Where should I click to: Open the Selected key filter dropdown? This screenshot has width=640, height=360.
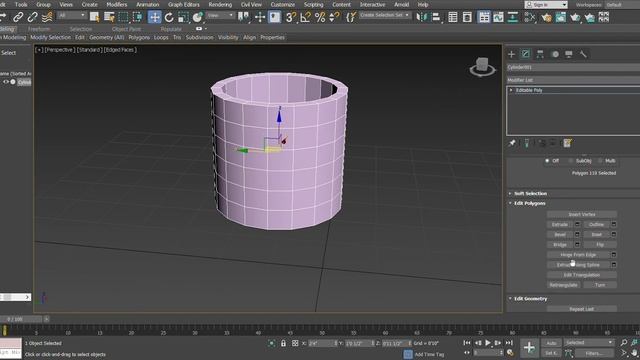coord(589,343)
